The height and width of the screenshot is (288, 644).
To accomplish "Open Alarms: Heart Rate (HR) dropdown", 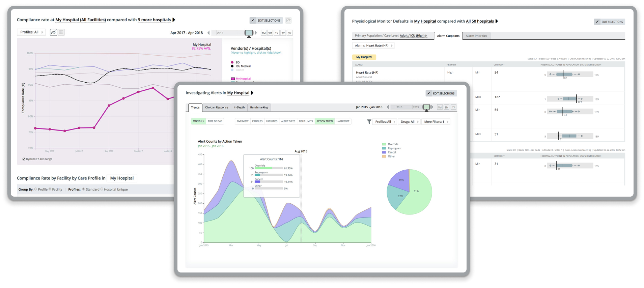I will coord(373,46).
